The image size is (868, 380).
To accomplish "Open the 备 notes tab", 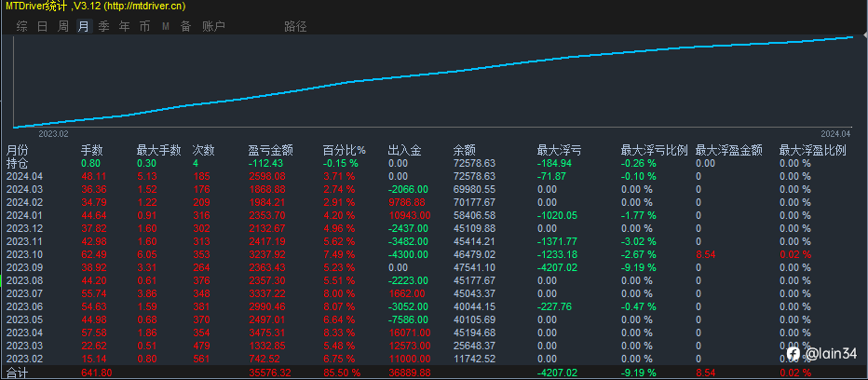I will click(x=185, y=26).
